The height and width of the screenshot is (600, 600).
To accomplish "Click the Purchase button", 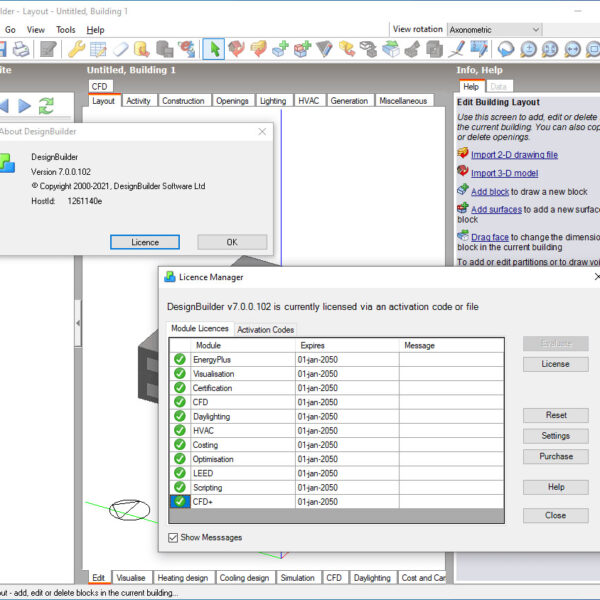I will 556,457.
